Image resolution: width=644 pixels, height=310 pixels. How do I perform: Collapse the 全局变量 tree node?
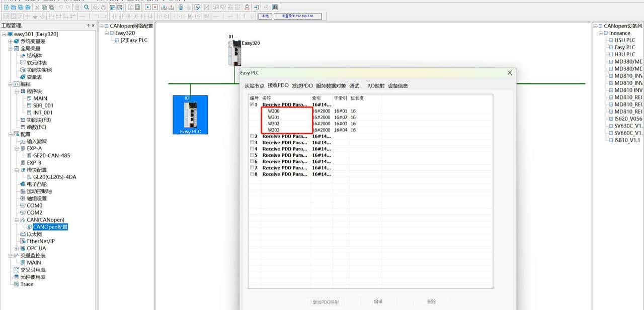[x=11, y=48]
